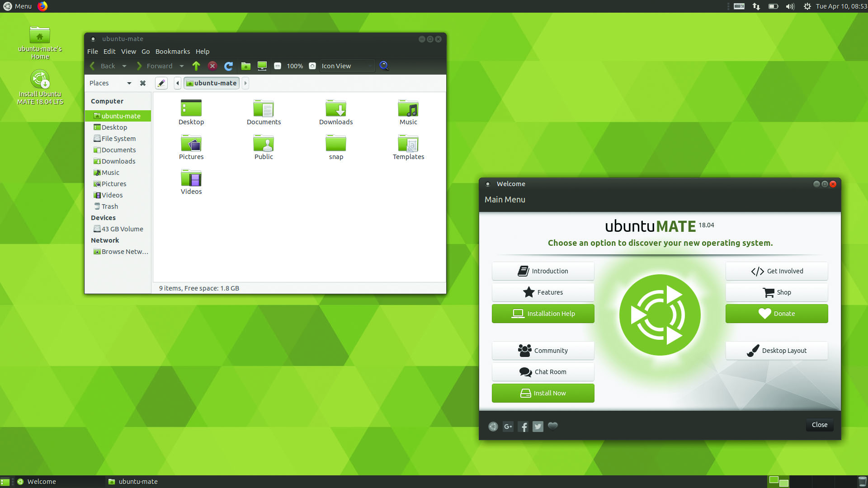Select File System in Places sidebar

[118, 139]
